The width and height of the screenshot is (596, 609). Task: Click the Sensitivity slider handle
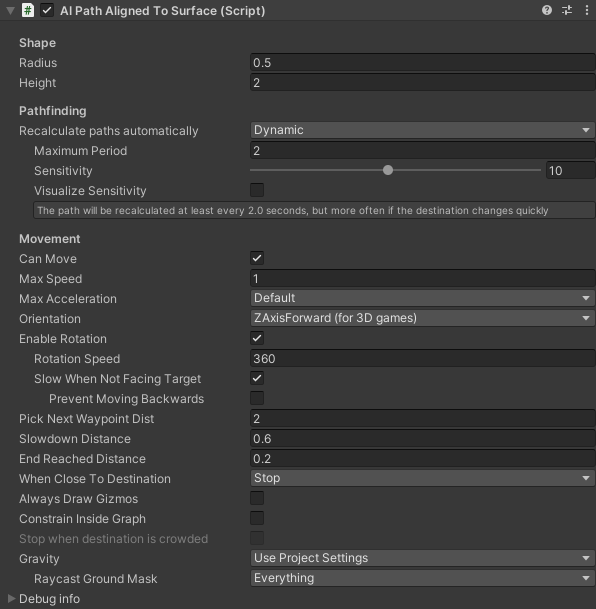(388, 170)
